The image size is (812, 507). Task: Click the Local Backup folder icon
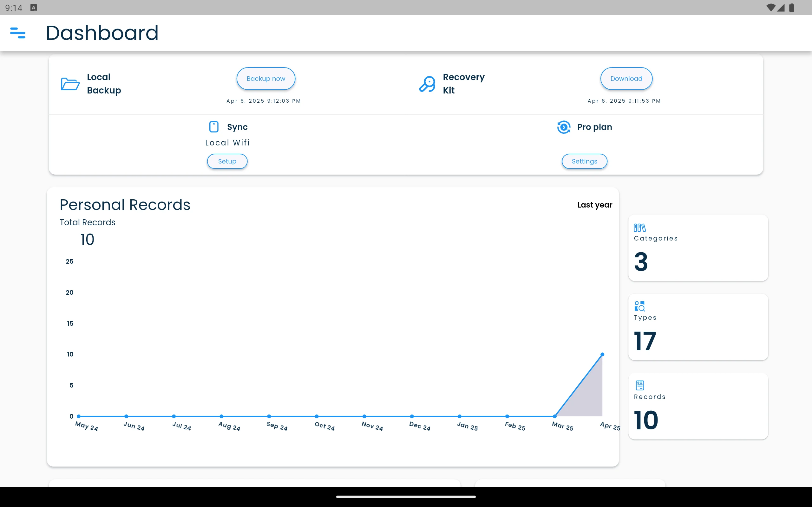pyautogui.click(x=70, y=84)
